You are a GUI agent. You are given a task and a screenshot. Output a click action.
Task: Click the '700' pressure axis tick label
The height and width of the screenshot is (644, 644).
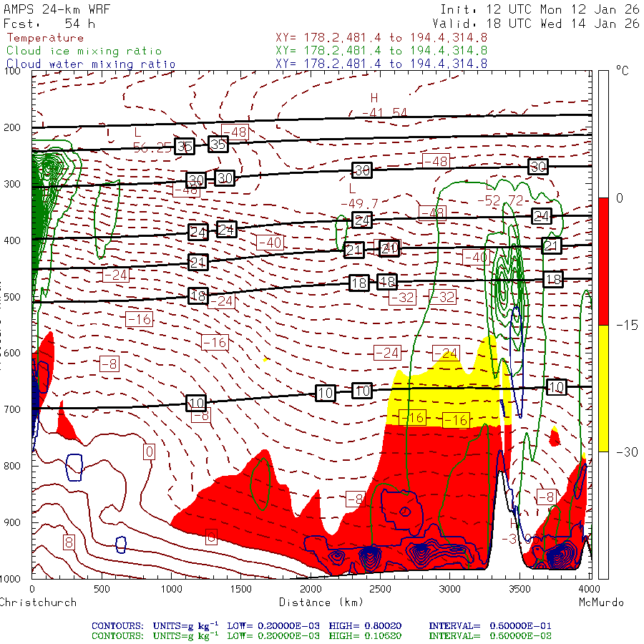point(12,409)
